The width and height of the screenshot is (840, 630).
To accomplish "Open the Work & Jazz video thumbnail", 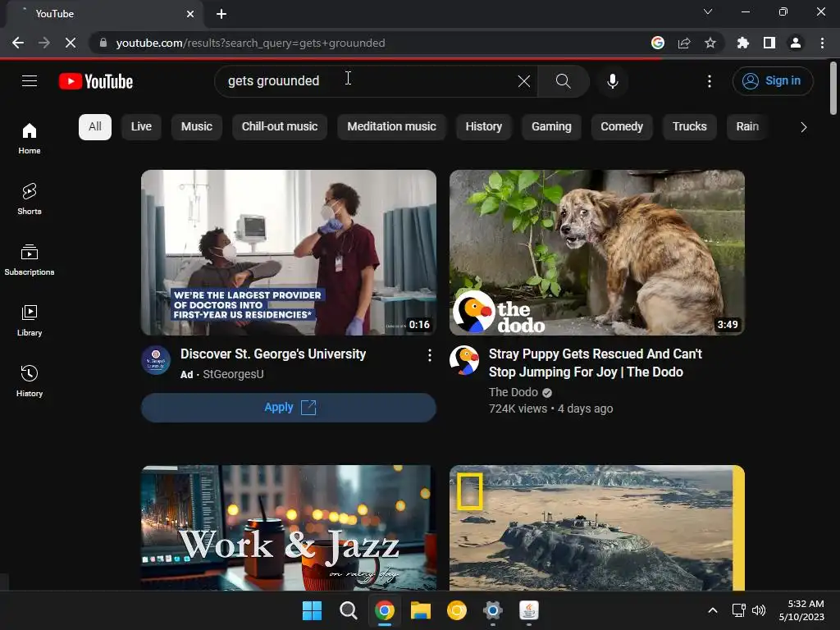I will (x=289, y=527).
